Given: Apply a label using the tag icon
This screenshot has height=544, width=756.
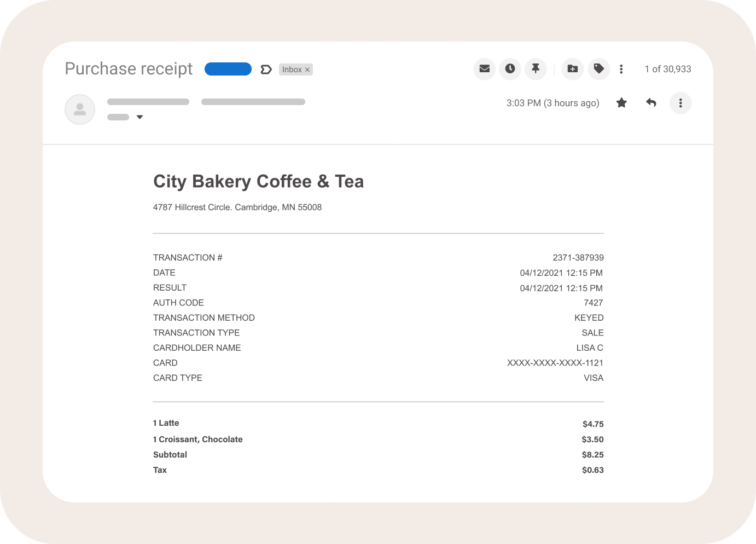Looking at the screenshot, I should [598, 69].
